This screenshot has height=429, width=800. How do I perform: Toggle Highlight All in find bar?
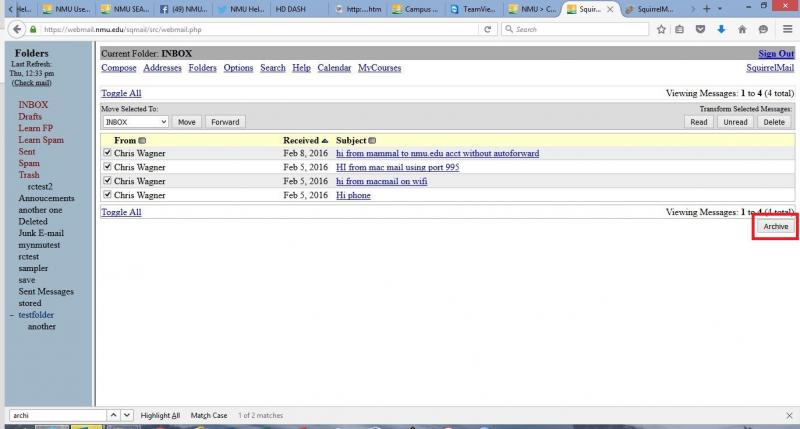160,416
